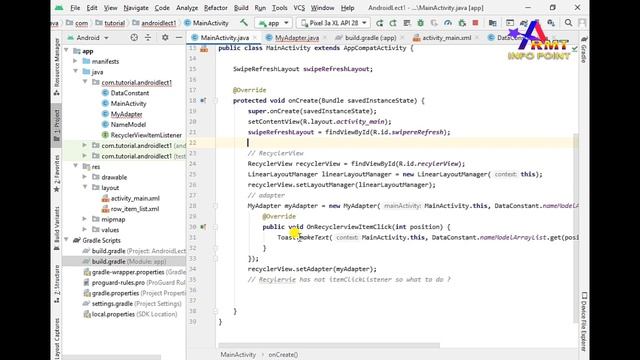
Task: Expand the manifests folder
Action: point(76,61)
